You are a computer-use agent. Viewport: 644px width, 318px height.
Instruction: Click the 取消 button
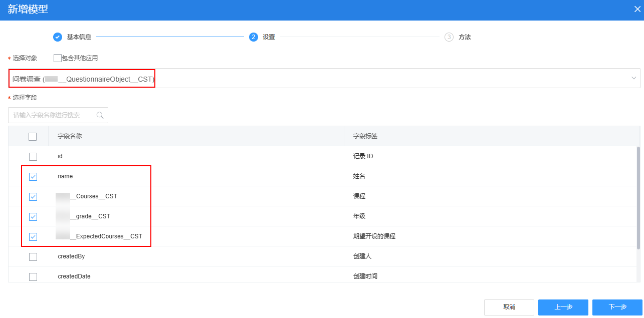[509, 307]
